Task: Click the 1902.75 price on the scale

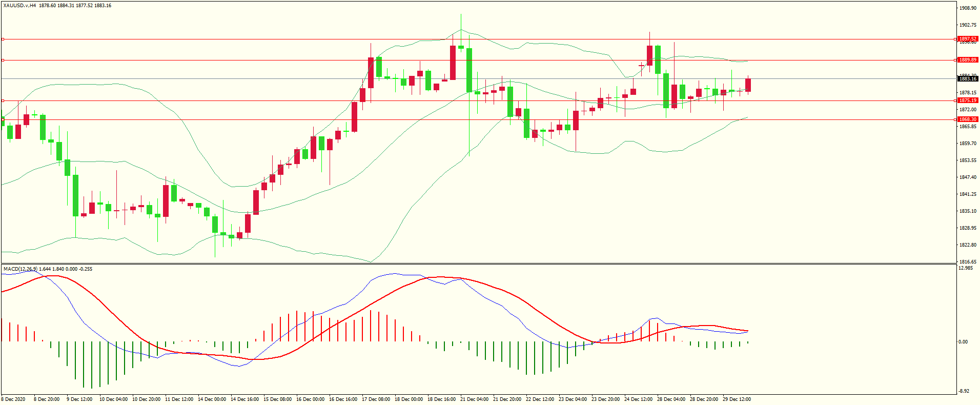Action: (968, 25)
